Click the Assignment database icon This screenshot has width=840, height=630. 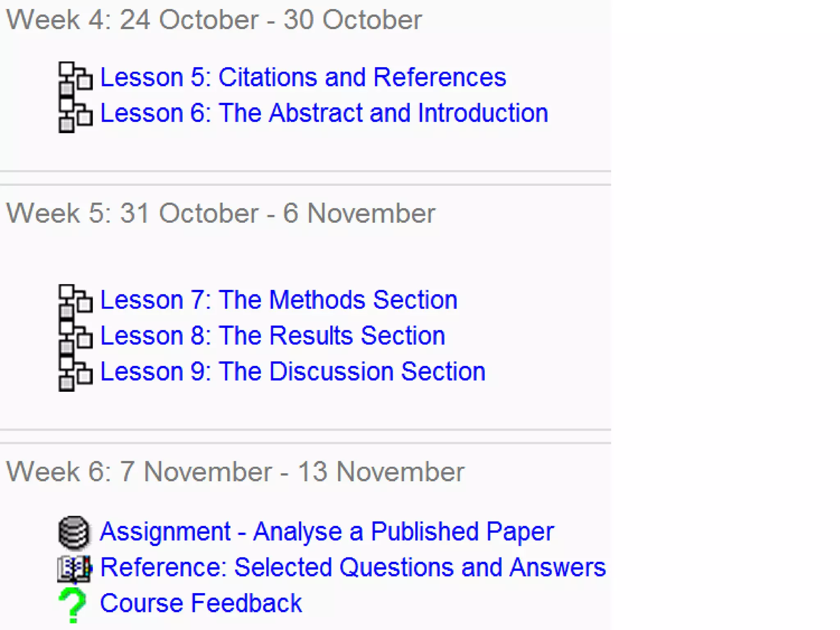[x=74, y=532]
